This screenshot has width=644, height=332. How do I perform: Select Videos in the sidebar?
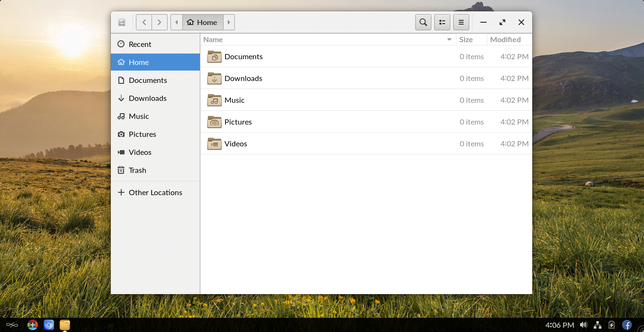[x=155, y=152]
